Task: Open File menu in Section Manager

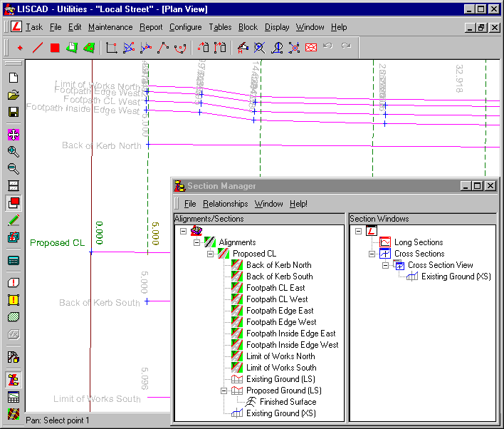Action: point(190,204)
